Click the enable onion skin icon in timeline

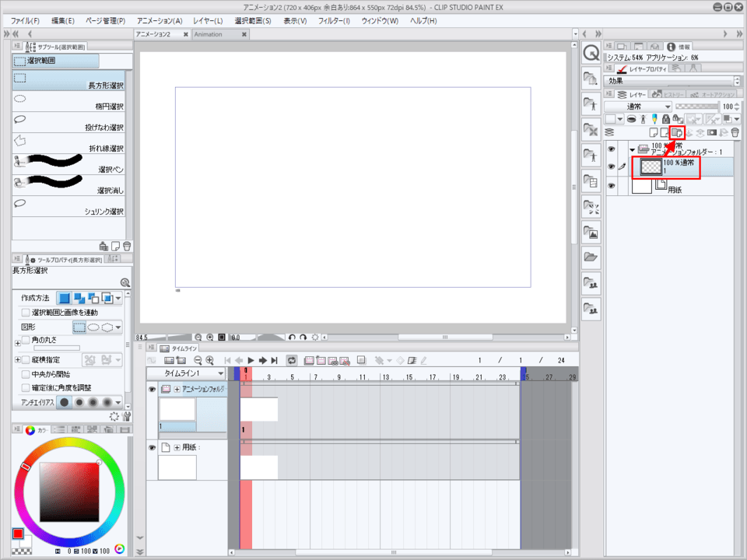pyautogui.click(x=361, y=360)
